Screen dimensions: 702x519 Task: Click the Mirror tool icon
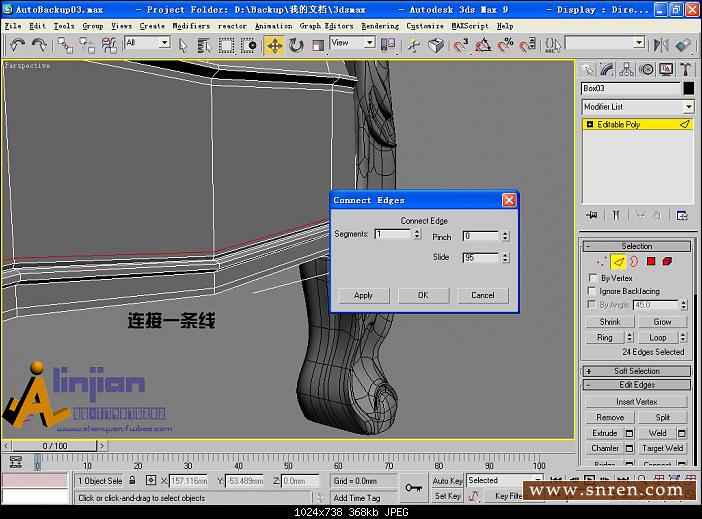coord(661,45)
